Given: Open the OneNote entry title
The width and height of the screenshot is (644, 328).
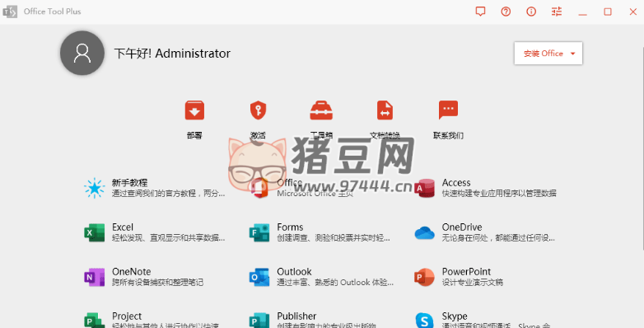Looking at the screenshot, I should point(131,271).
